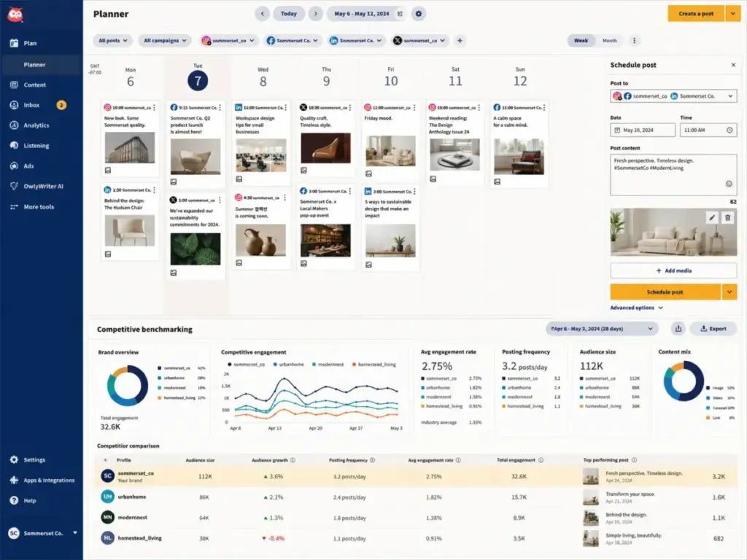Open the May 6 - May 12 date picker
The height and width of the screenshot is (560, 747).
367,14
